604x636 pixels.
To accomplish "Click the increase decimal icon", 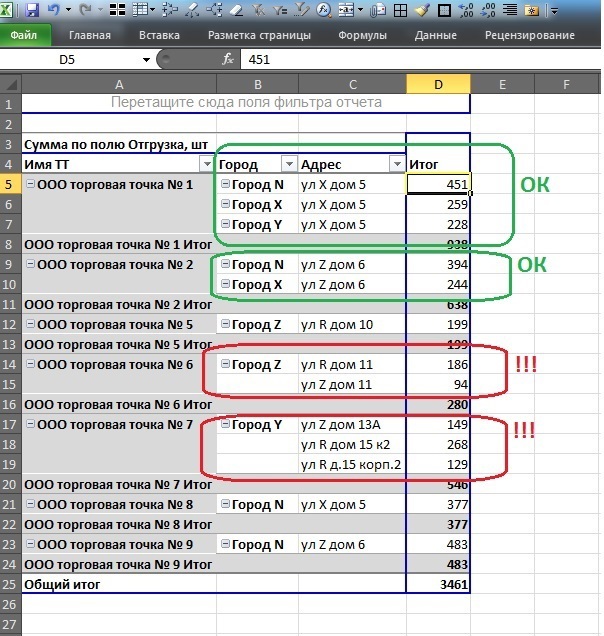I will tap(466, 9).
